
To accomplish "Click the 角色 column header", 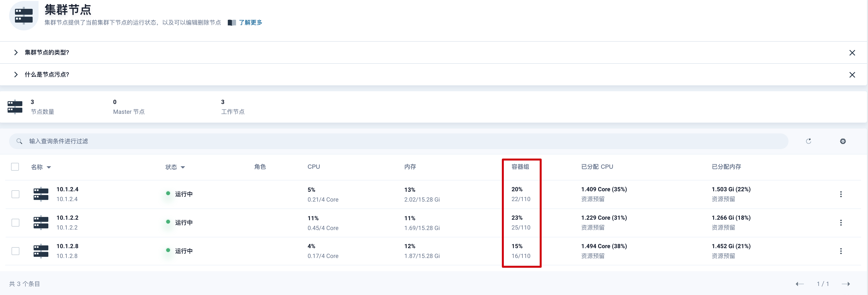I will (260, 167).
